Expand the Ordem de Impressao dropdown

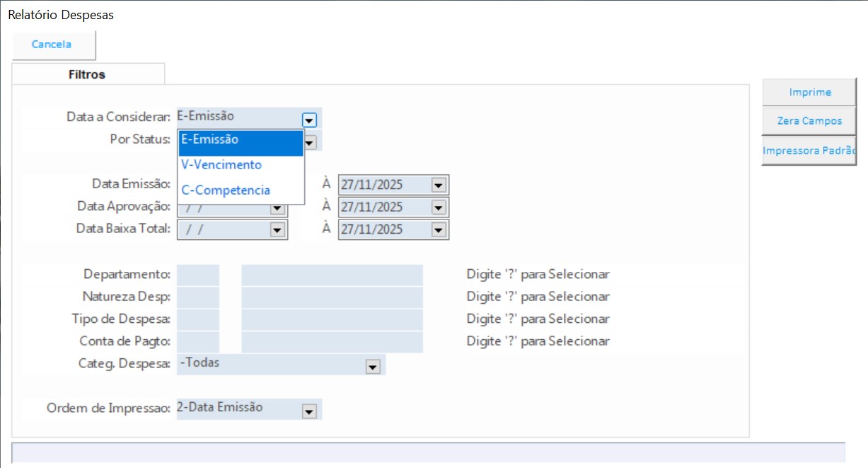(308, 411)
